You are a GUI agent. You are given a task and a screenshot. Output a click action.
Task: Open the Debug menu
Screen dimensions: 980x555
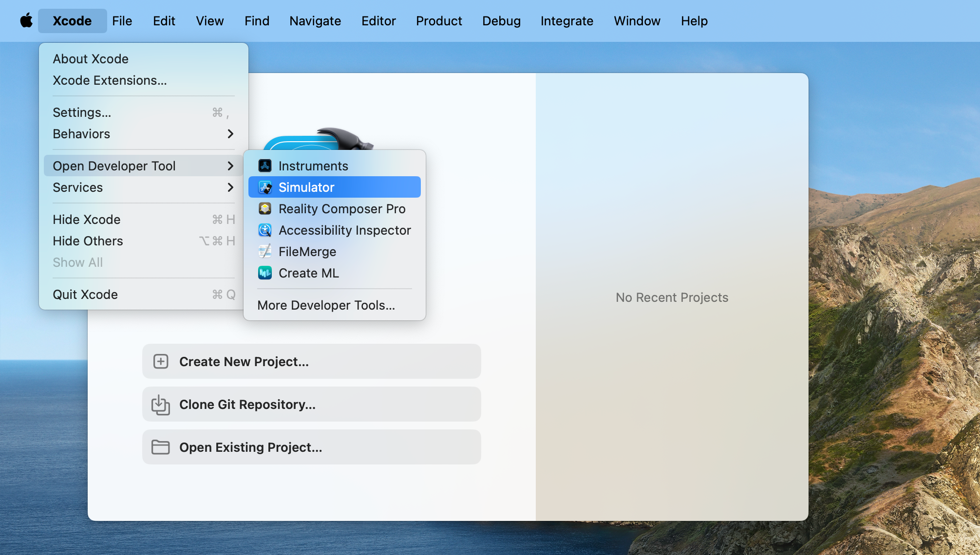[x=501, y=21]
